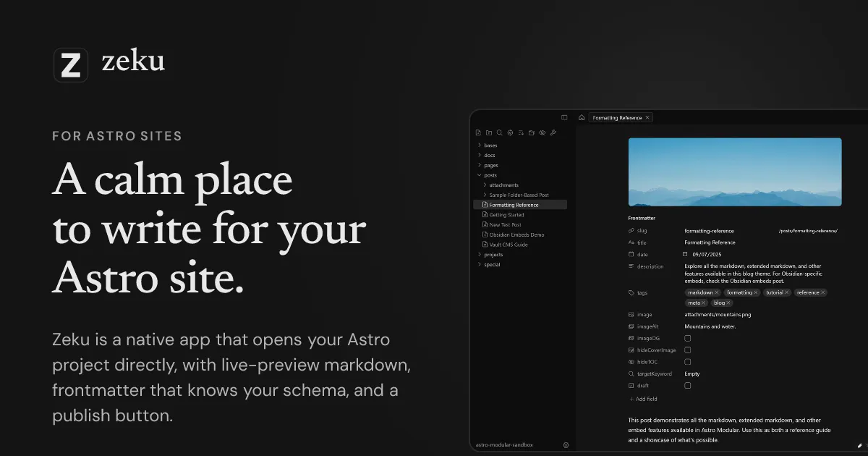Image resolution: width=868 pixels, height=456 pixels.
Task: Click the lines icon next to description
Action: [631, 266]
